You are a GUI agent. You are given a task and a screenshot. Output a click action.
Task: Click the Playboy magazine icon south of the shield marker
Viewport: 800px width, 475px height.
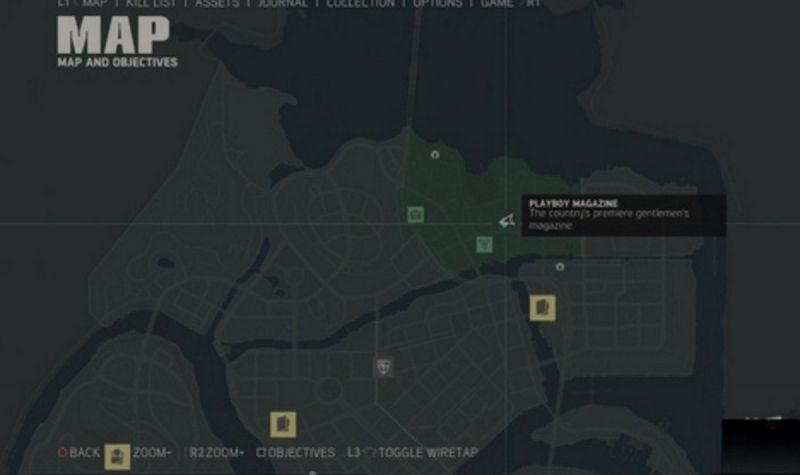coord(283,424)
